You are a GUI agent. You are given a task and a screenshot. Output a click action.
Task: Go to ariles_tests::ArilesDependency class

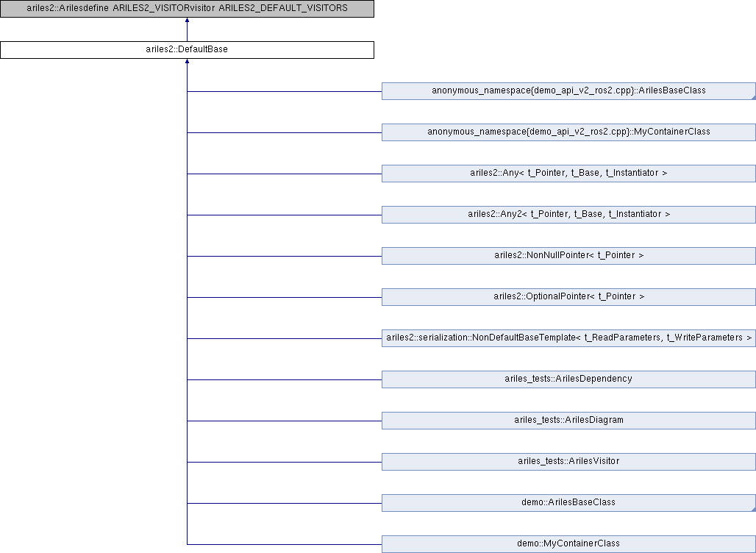coord(568,379)
